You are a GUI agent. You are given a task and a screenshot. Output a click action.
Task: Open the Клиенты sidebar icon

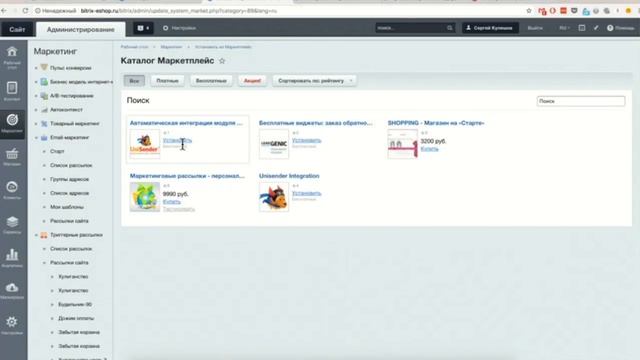point(12,187)
